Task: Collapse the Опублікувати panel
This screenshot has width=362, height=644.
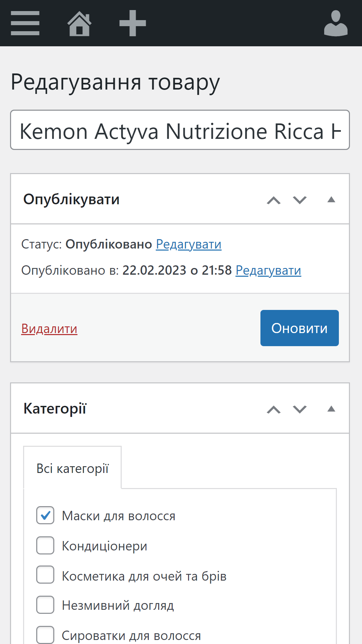Action: (x=331, y=200)
